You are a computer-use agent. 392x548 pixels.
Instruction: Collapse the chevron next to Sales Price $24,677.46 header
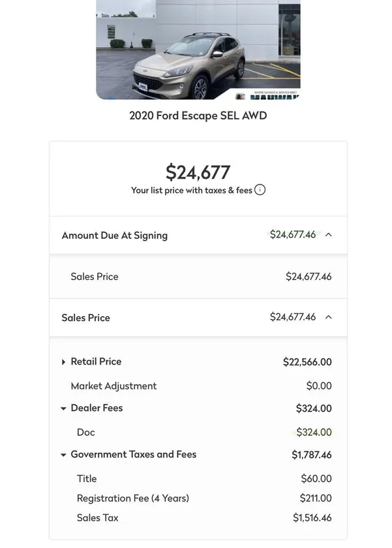[329, 317]
